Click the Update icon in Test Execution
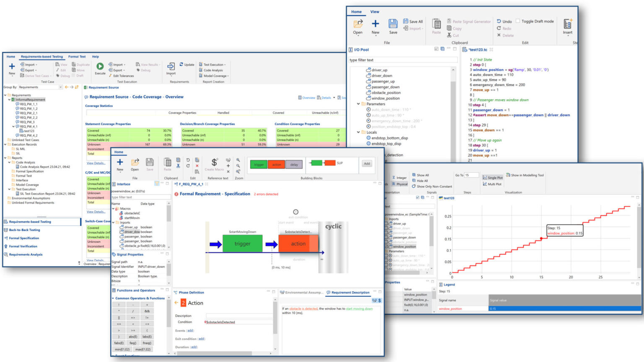Screen dimensions: 644x362 [181, 65]
